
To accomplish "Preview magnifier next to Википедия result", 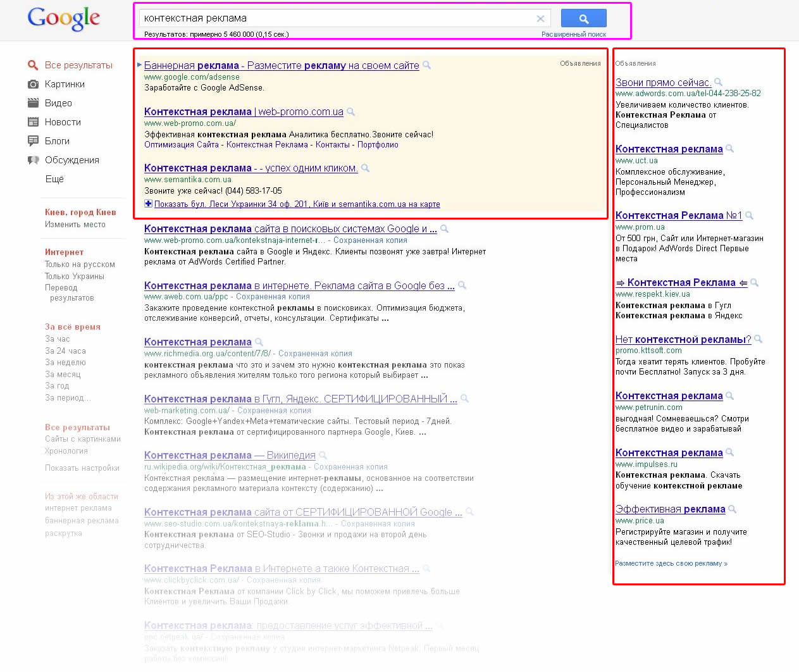I will (323, 456).
